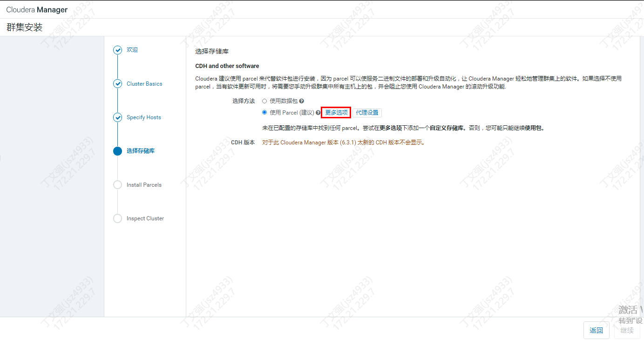Click the filled blue circle of the current wizard step

coord(118,151)
